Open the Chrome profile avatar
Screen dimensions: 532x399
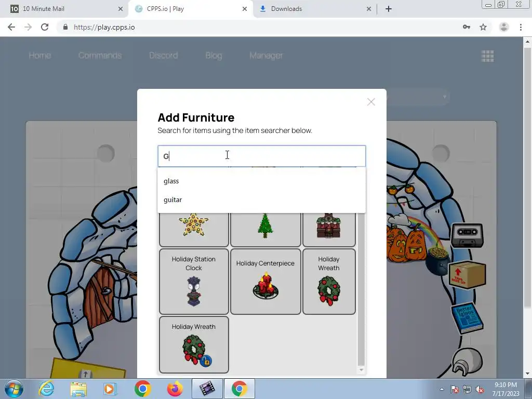tap(504, 27)
